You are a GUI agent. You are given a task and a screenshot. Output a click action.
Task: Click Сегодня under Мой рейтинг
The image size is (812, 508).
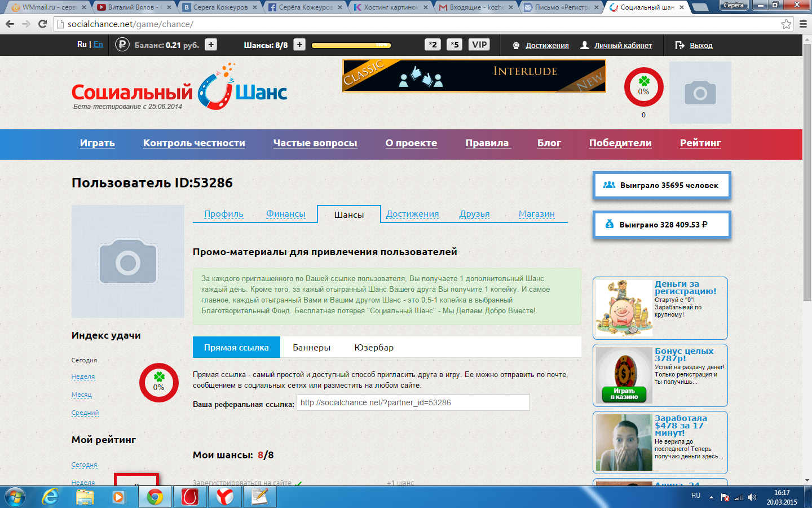[x=84, y=465]
